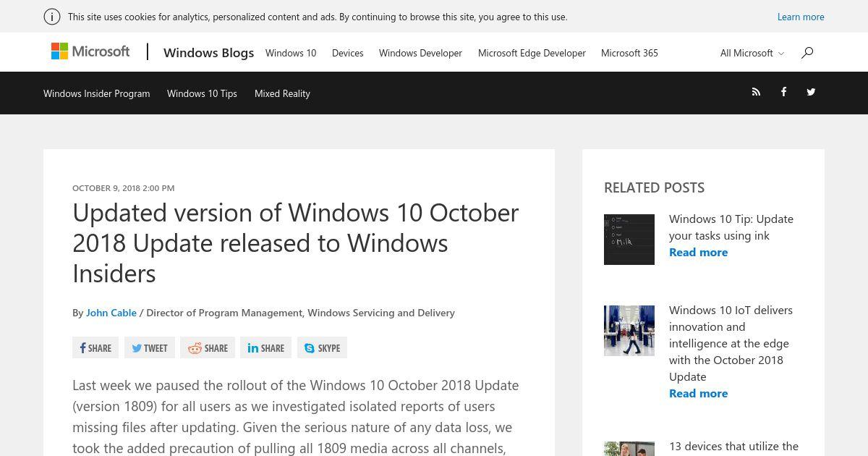Visit the Twitter page icon in dark bar
Image resolution: width=868 pixels, height=456 pixels.
pos(811,92)
